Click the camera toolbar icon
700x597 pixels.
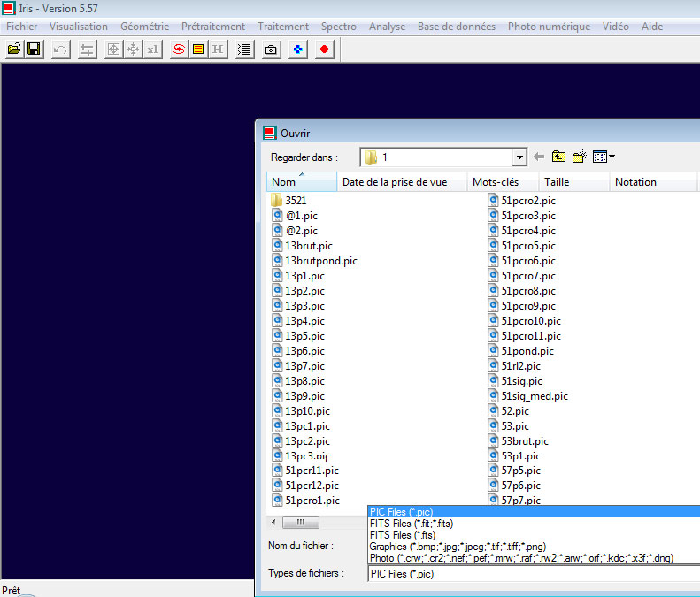[271, 49]
